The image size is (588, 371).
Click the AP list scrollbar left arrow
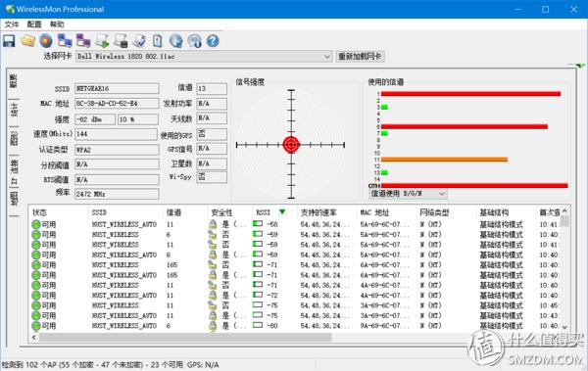[x=33, y=338]
